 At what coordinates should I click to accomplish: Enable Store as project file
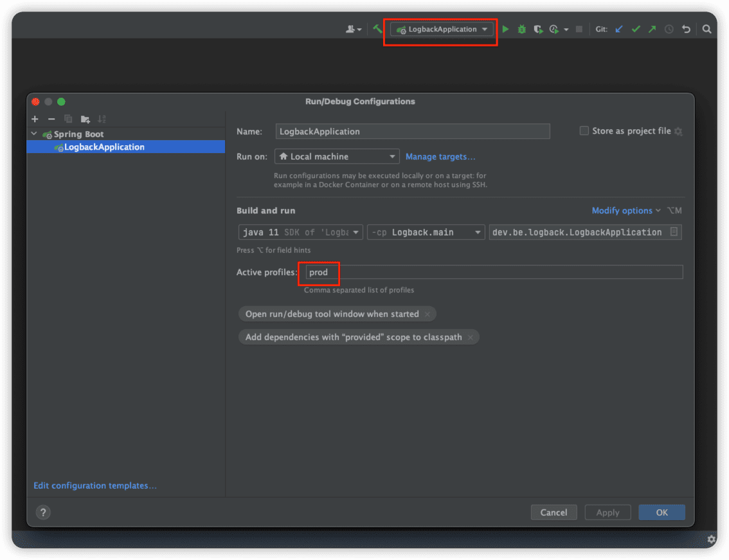click(584, 131)
